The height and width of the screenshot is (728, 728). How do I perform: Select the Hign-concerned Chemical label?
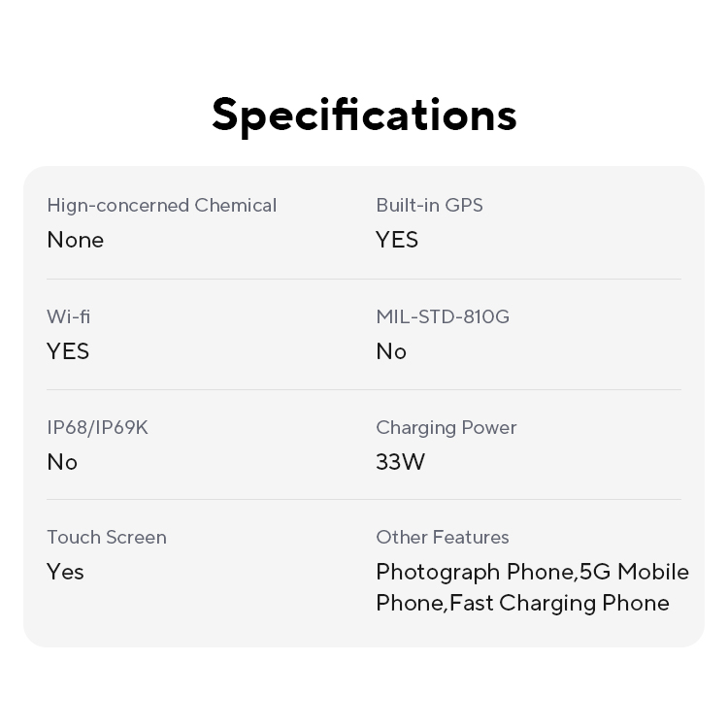[x=161, y=205]
